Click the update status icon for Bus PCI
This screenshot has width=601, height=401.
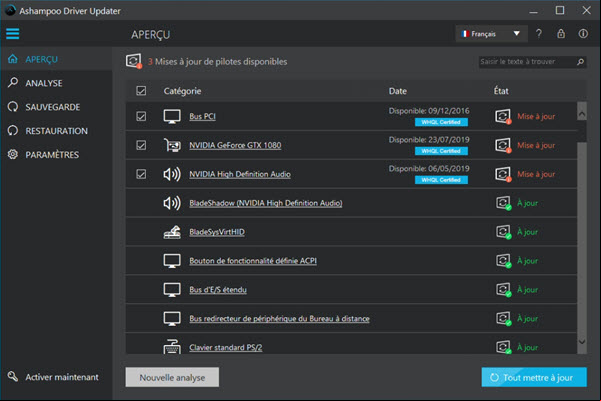click(503, 117)
